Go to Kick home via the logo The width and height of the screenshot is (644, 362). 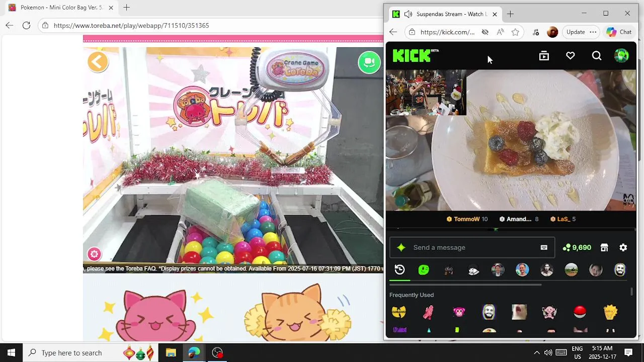416,55
